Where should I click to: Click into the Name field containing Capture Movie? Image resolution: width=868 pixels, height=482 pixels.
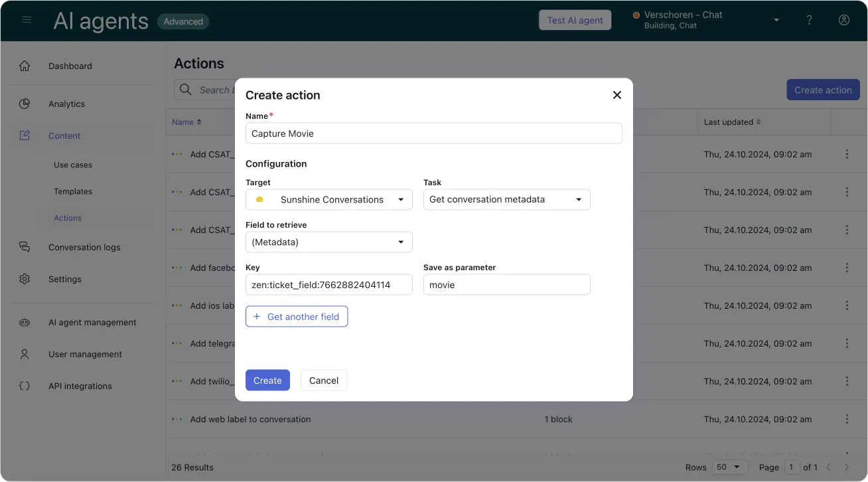click(433, 133)
